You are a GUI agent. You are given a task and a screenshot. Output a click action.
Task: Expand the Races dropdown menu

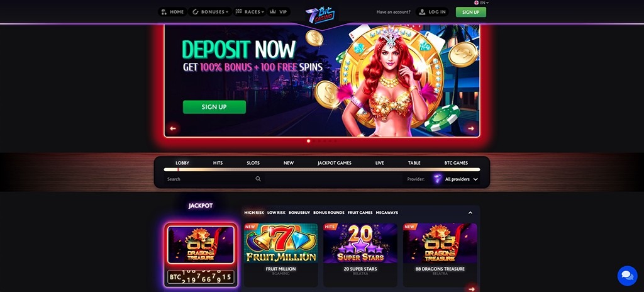249,12
